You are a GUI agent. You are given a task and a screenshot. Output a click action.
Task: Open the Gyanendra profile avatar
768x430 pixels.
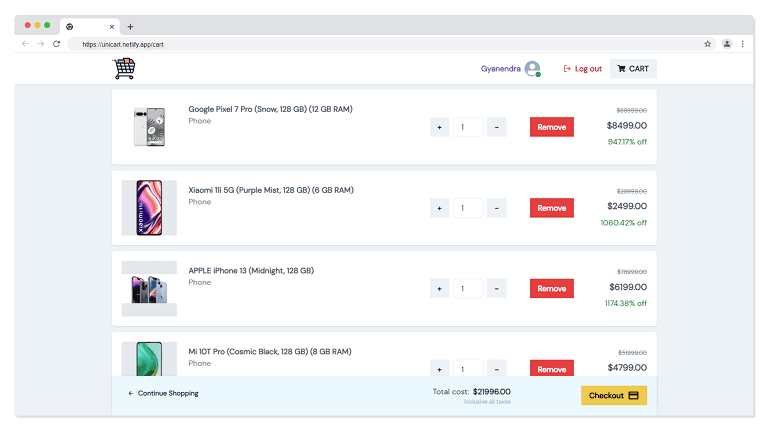click(x=532, y=69)
